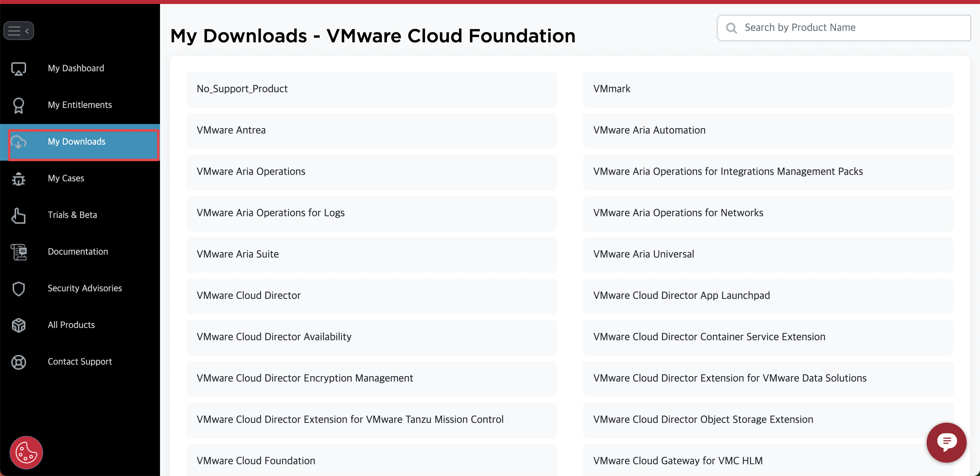Click the Trials & Beta hand icon
Image resolution: width=980 pixels, height=476 pixels.
pyautogui.click(x=19, y=215)
